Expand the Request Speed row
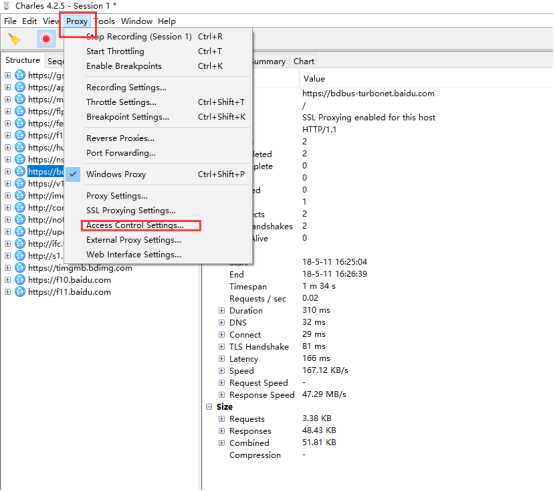The width and height of the screenshot is (554, 491). coord(222,383)
